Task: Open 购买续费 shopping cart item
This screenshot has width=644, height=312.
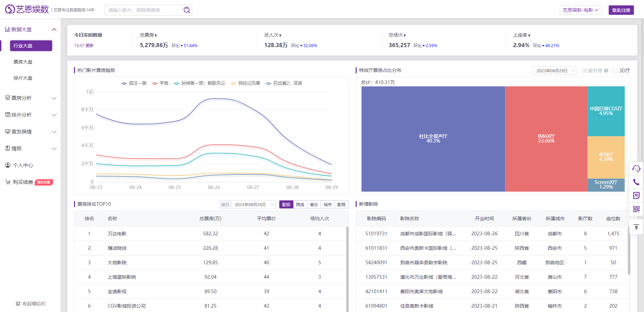Action: point(23,182)
